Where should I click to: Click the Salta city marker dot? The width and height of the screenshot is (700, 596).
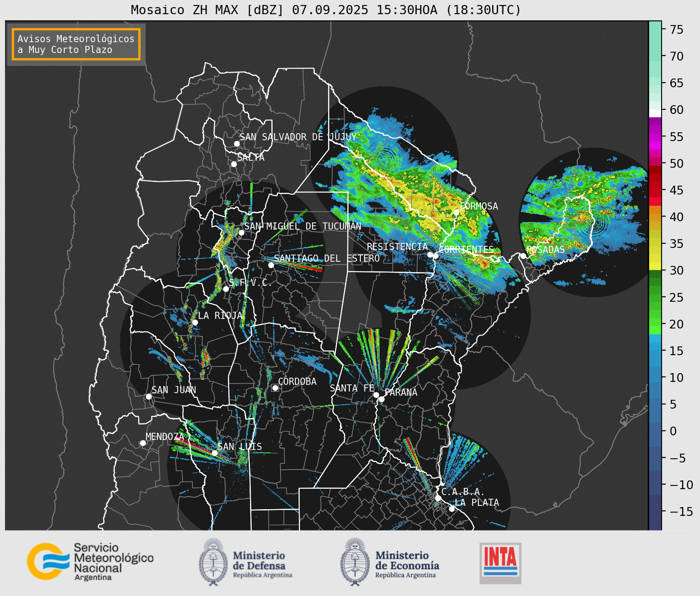click(x=234, y=164)
